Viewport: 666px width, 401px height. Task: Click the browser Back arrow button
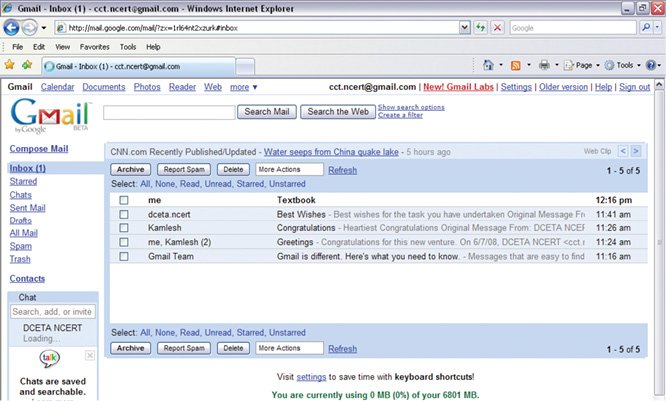tap(11, 28)
